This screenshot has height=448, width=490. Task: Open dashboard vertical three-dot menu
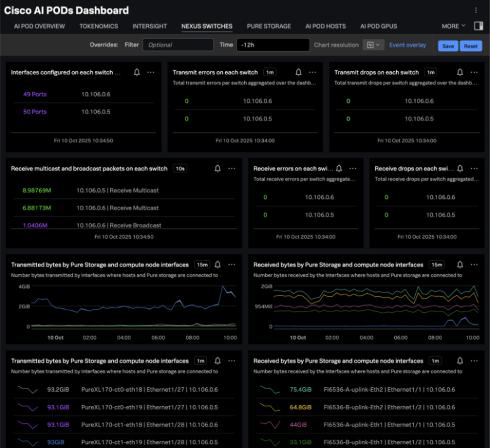(x=476, y=10)
